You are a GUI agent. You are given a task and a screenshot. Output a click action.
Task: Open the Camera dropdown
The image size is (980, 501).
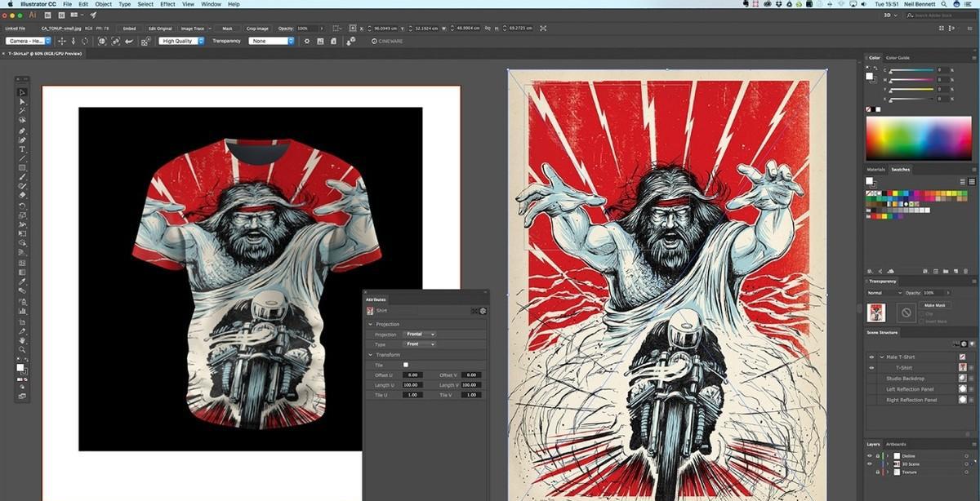(29, 41)
